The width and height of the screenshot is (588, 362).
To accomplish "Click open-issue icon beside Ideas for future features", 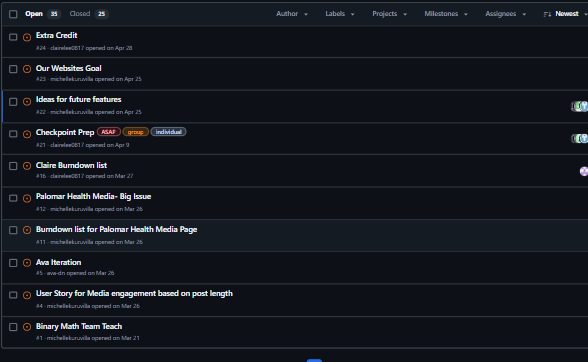I will pyautogui.click(x=27, y=102).
